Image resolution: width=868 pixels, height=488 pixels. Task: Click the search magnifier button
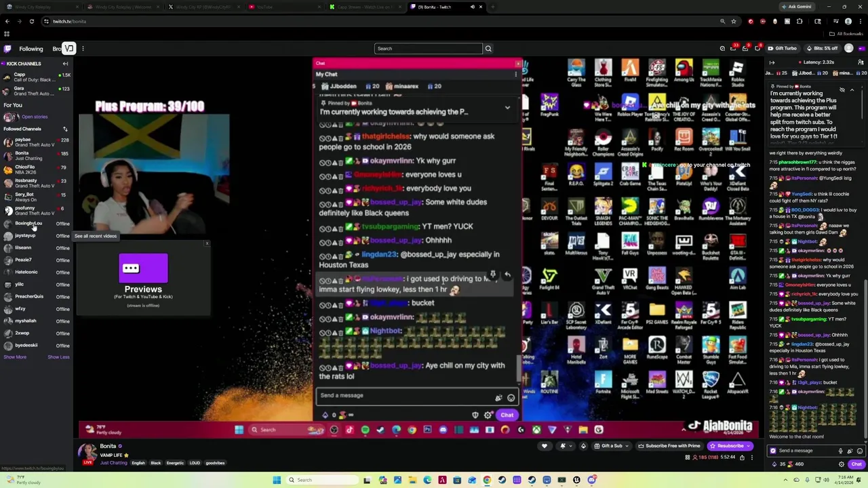pyautogui.click(x=488, y=49)
